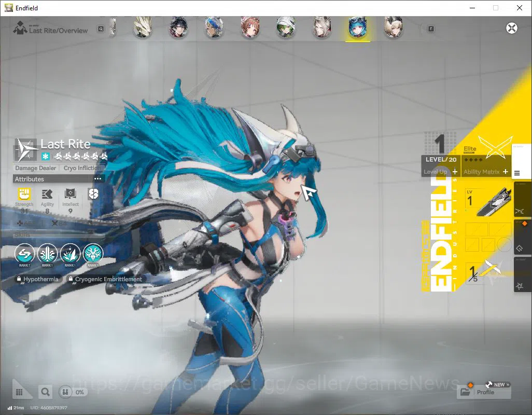532x415 pixels.
Task: Click the Intellect attribute book icon
Action: point(70,194)
